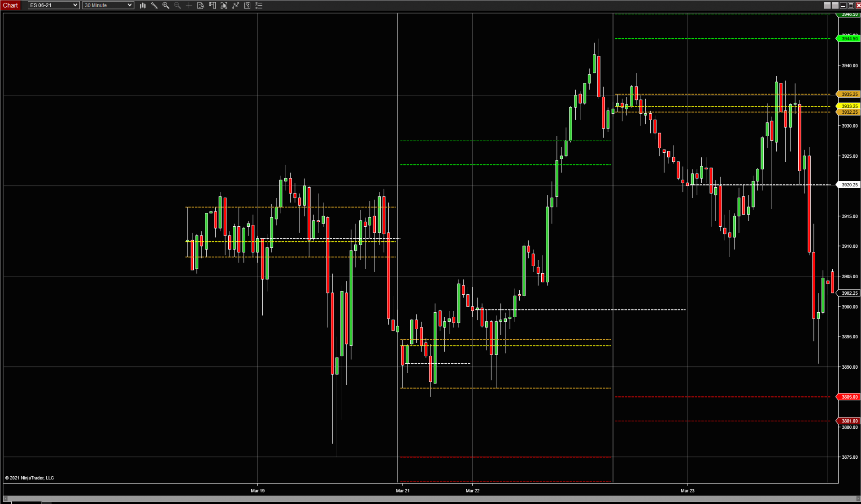Open the properties list icon

[x=259, y=5]
